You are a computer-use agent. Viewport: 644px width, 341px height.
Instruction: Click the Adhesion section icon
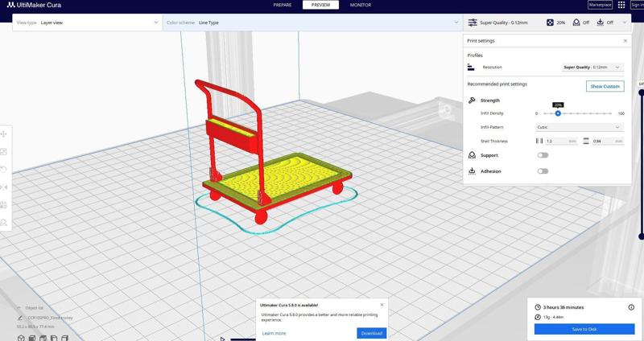[472, 171]
